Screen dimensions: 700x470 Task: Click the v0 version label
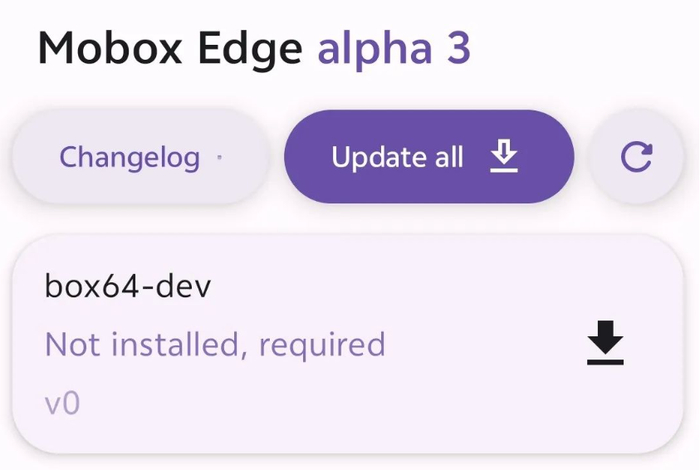pos(62,404)
